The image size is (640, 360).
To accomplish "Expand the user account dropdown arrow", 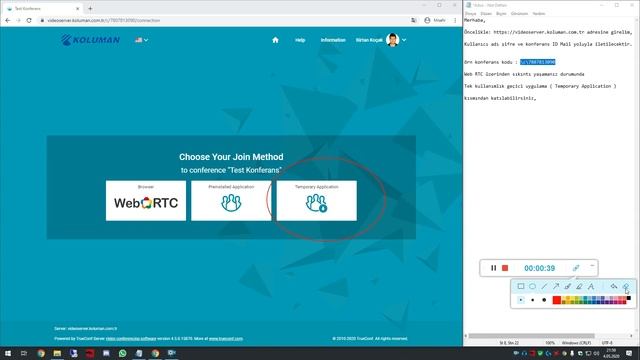I will [x=404, y=40].
